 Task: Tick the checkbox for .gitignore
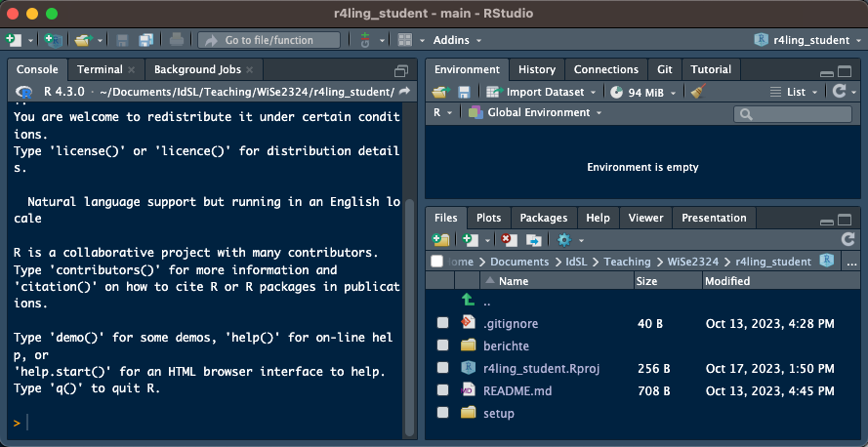pyautogui.click(x=442, y=323)
